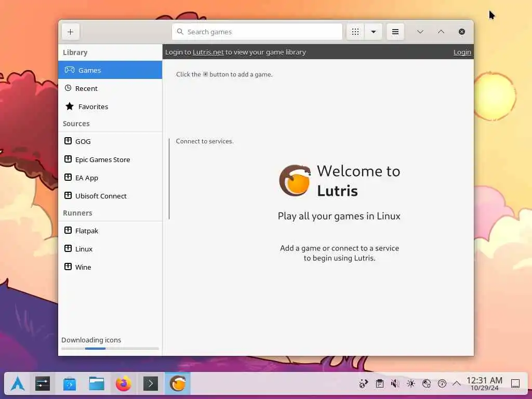The width and height of the screenshot is (532, 399).
Task: Maximize the Lutris window
Action: point(441,32)
